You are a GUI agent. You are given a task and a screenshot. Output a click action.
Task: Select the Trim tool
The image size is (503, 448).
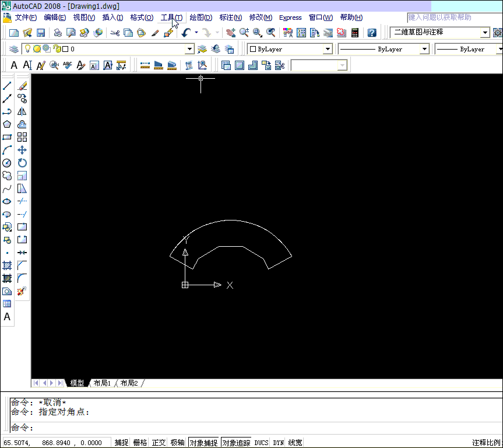pos(22,201)
